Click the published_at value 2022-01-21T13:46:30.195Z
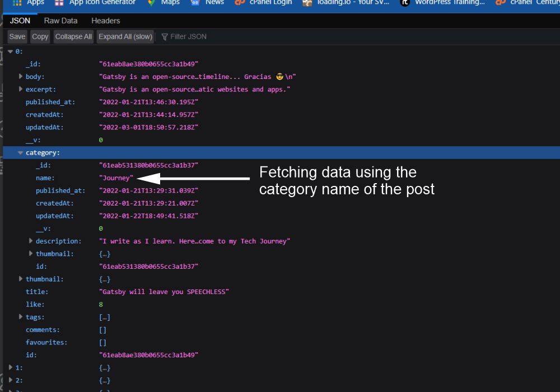Viewport: 560px width, 392px height. coord(148,102)
